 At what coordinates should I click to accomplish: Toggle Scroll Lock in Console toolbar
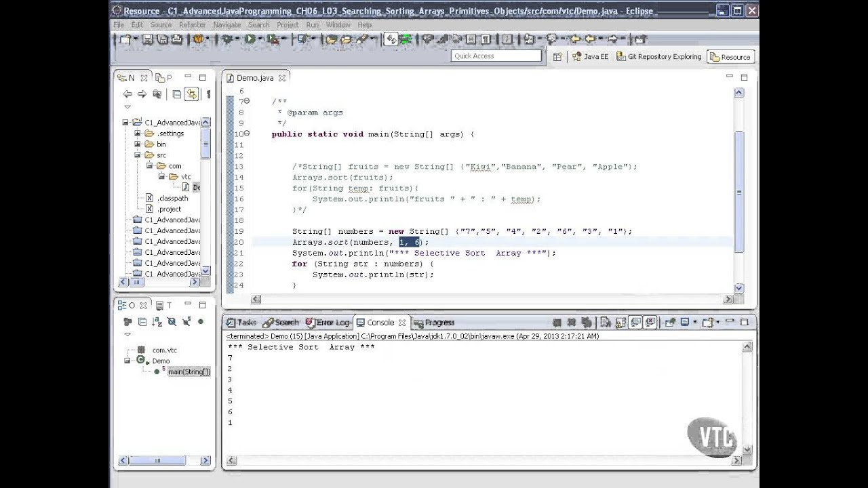(x=620, y=323)
